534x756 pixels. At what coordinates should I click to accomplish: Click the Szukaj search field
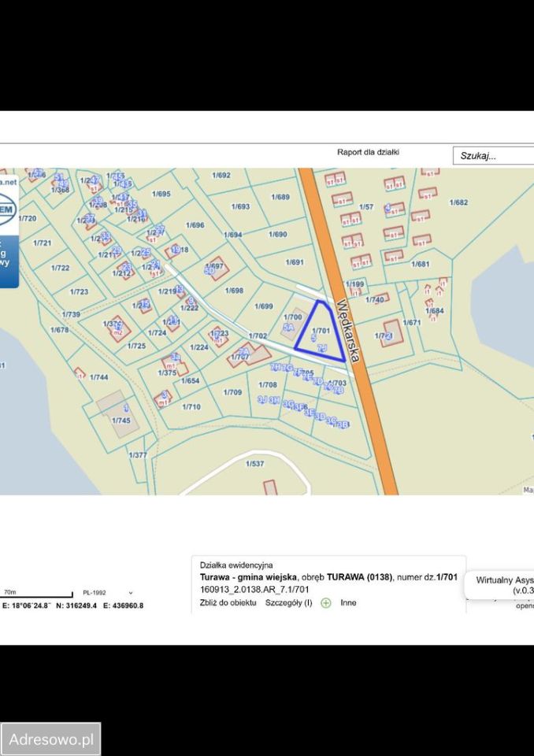coord(493,156)
